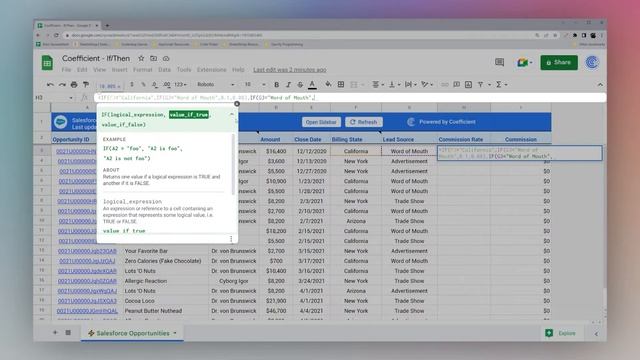The height and width of the screenshot is (360, 640).
Task: Toggle italic formatting
Action: [x=288, y=84]
